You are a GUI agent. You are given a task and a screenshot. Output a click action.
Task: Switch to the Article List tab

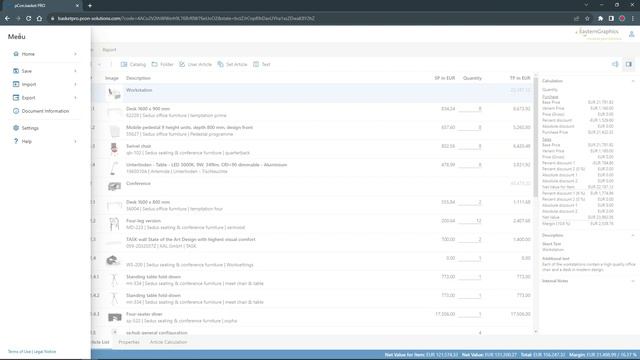(x=100, y=342)
